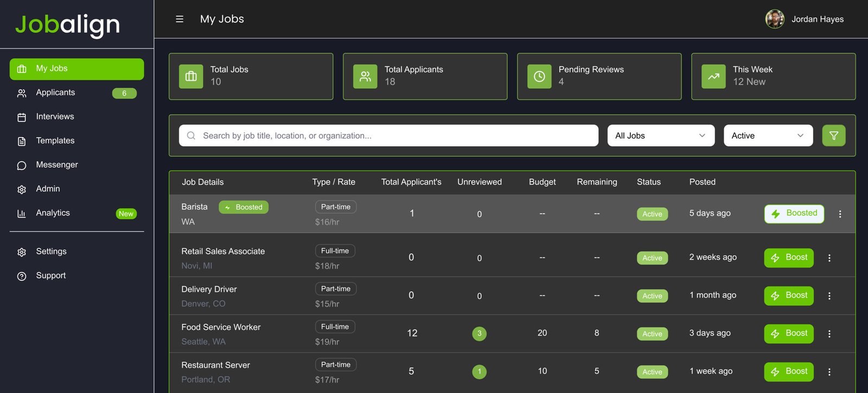Toggle the Boosted button for Barista
This screenshot has height=393, width=868.
point(794,214)
